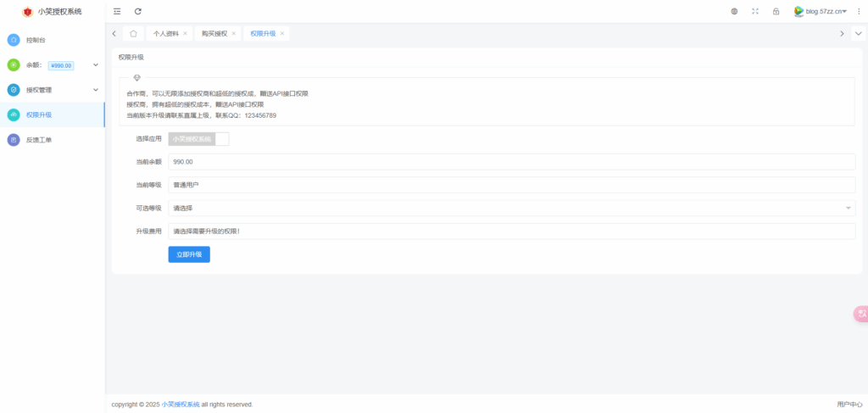Close the 权限升级 tab
Viewport: 868px width, 413px height.
click(x=282, y=33)
